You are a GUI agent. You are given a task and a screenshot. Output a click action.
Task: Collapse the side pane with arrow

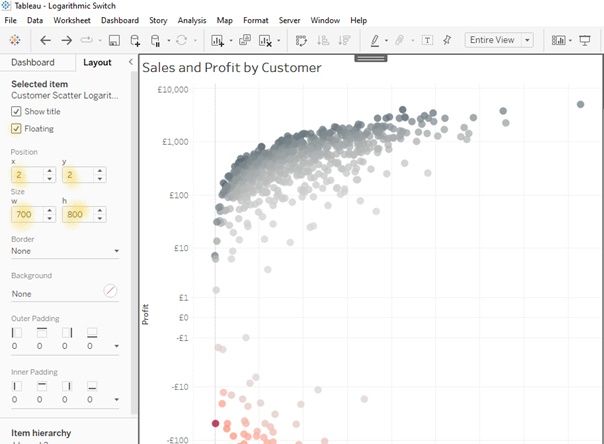[132, 62]
